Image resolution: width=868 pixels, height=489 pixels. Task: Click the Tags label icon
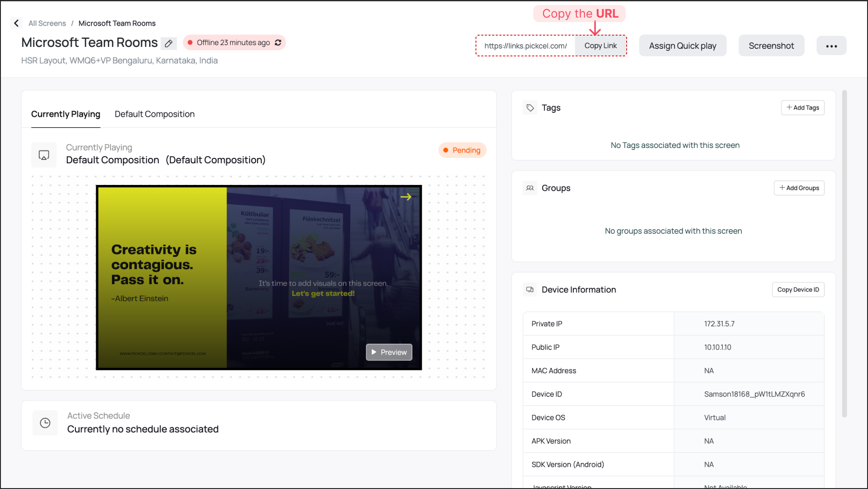pos(530,108)
